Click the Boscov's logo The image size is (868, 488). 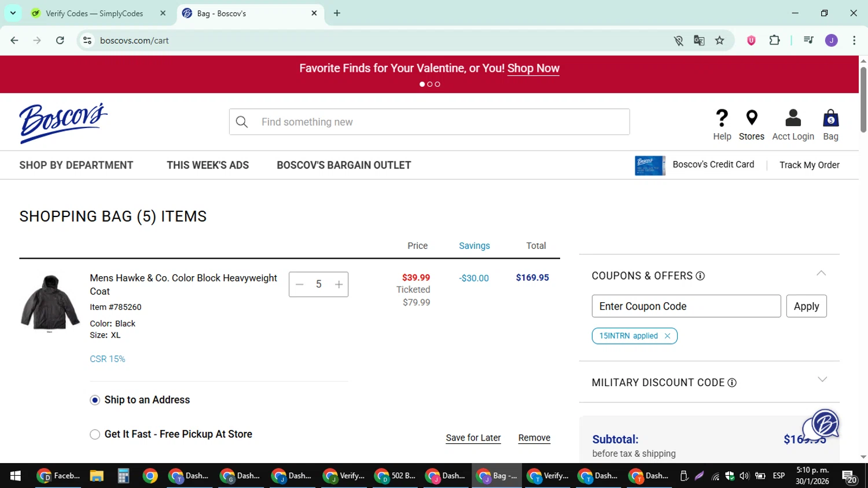64,123
